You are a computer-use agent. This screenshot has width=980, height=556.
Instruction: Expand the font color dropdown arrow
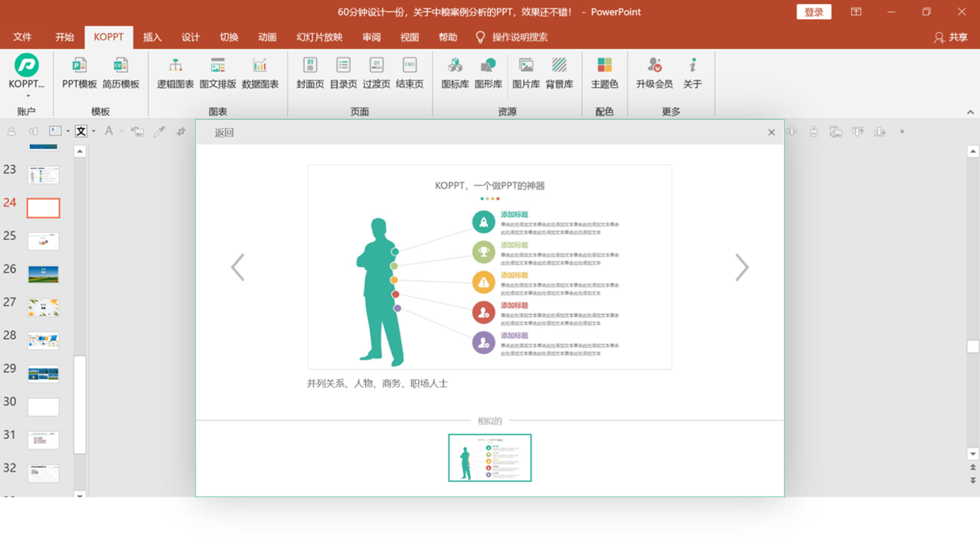click(x=122, y=132)
